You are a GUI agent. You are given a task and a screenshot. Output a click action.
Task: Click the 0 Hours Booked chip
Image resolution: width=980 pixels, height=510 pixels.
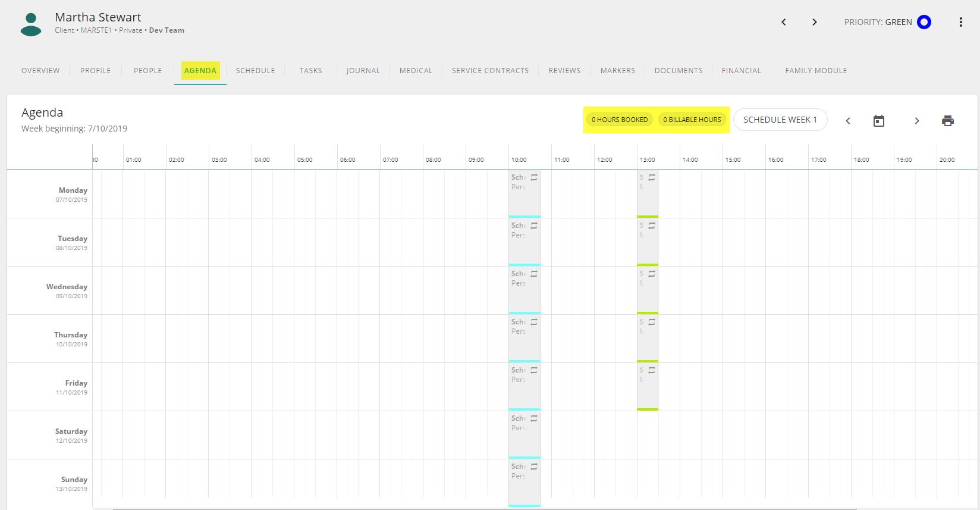(x=620, y=120)
